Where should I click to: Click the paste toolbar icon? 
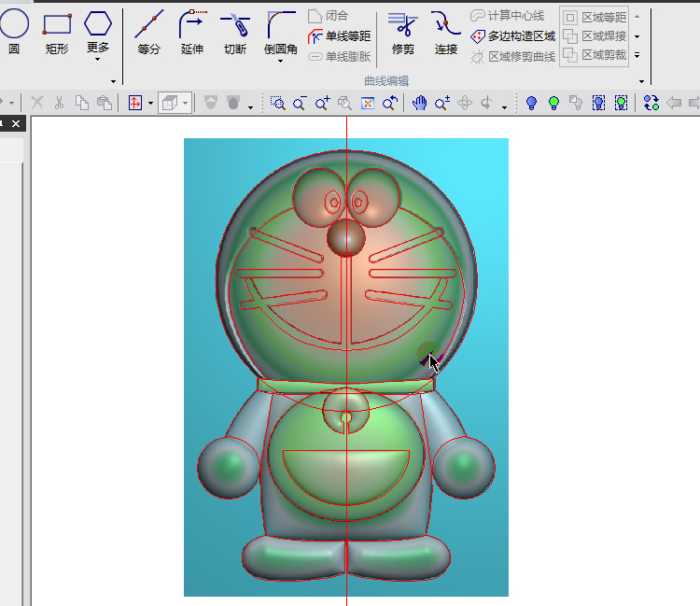point(105,103)
